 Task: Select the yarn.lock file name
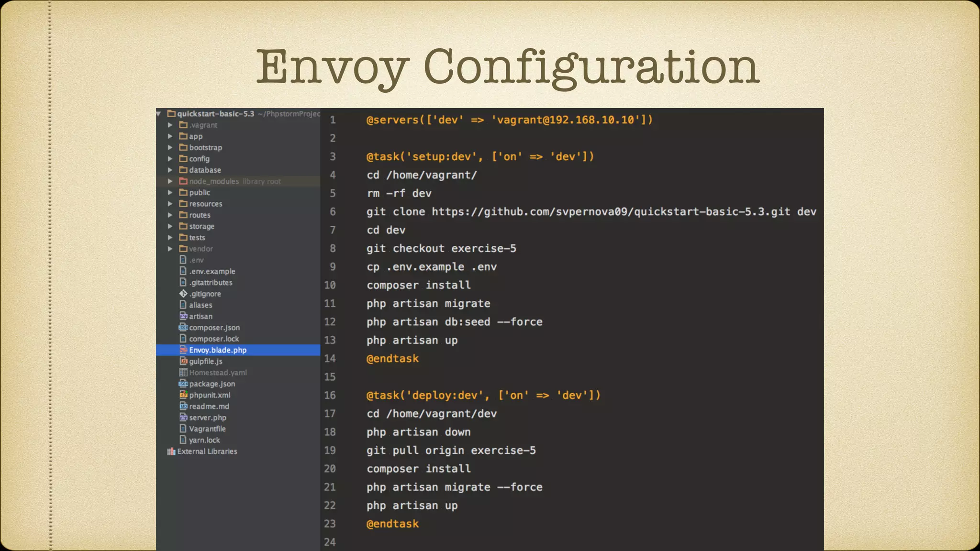click(x=204, y=440)
